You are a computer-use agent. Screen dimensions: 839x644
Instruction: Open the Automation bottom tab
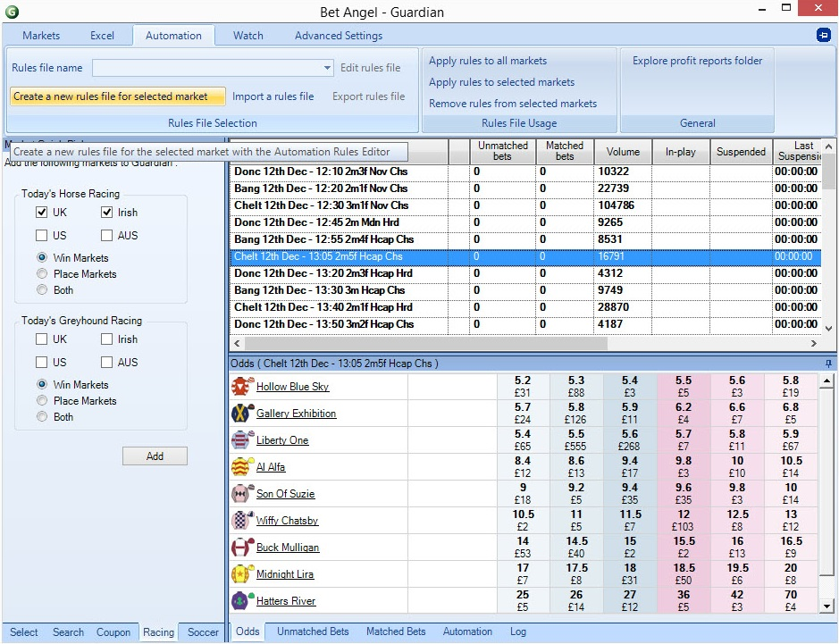(x=467, y=631)
